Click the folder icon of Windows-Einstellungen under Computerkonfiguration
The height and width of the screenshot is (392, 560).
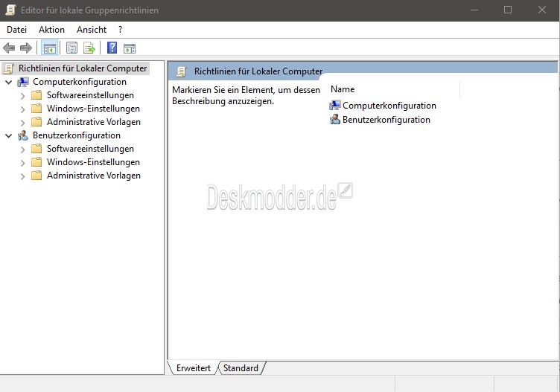click(36, 109)
